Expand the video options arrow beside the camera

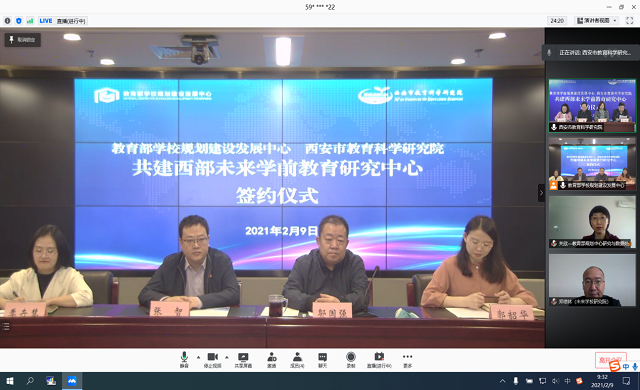(227, 357)
